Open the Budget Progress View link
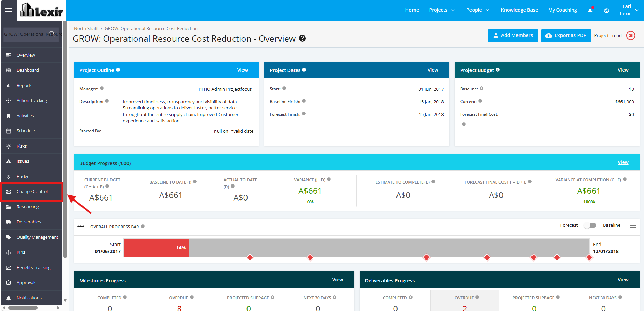This screenshot has height=311, width=644. coord(623,162)
